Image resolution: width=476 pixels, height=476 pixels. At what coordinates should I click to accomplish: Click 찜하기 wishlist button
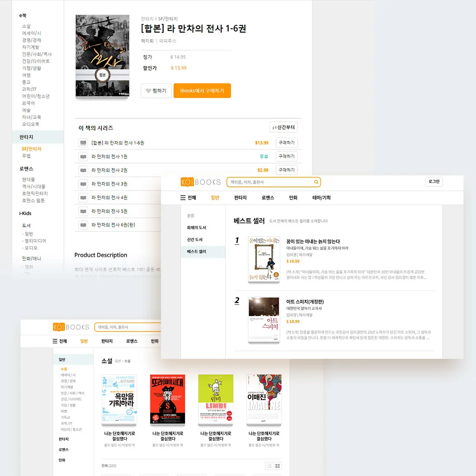click(156, 91)
